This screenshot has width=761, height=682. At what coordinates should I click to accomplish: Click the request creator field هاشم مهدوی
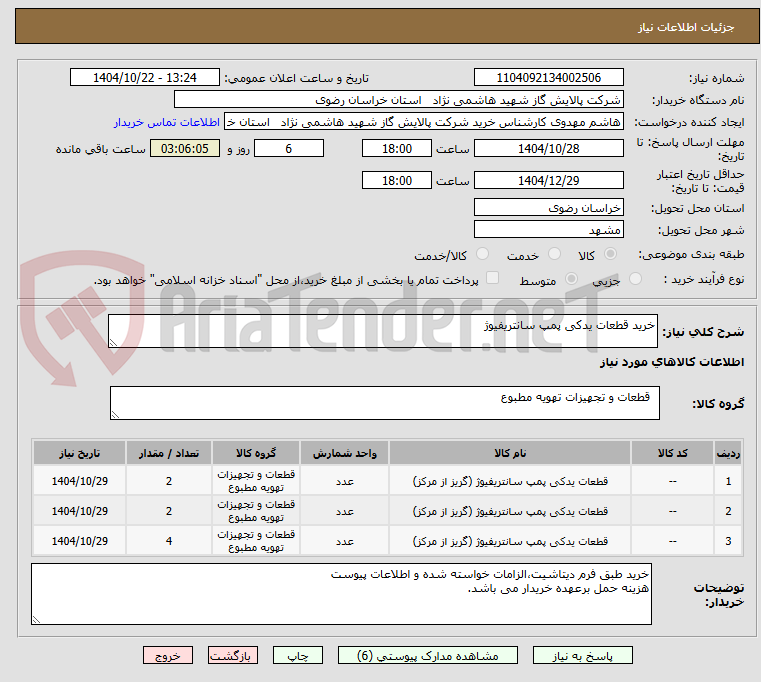pos(424,122)
